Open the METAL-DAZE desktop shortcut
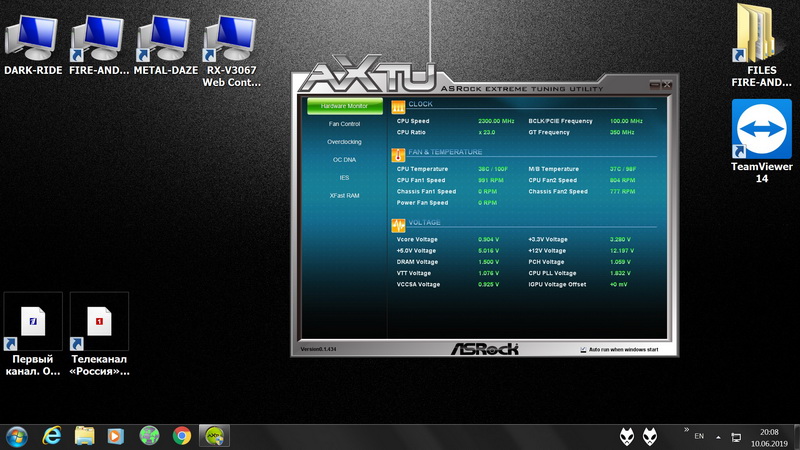The height and width of the screenshot is (450, 800). [x=163, y=40]
